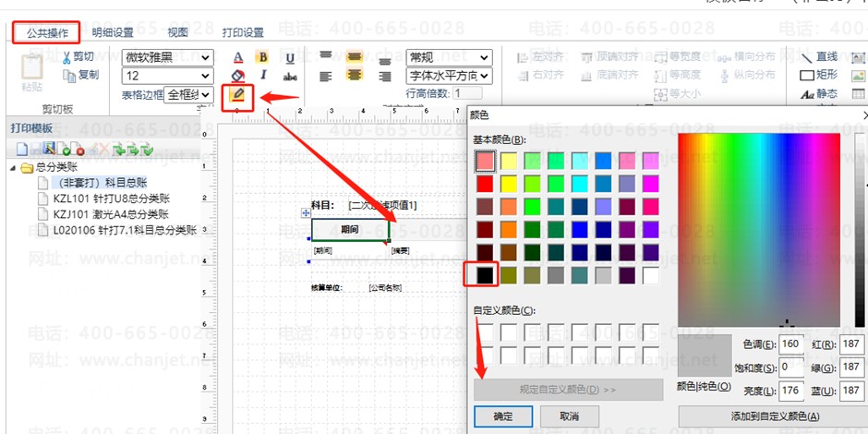Click the font color 'A' icon
868x434 pixels.
tap(238, 57)
